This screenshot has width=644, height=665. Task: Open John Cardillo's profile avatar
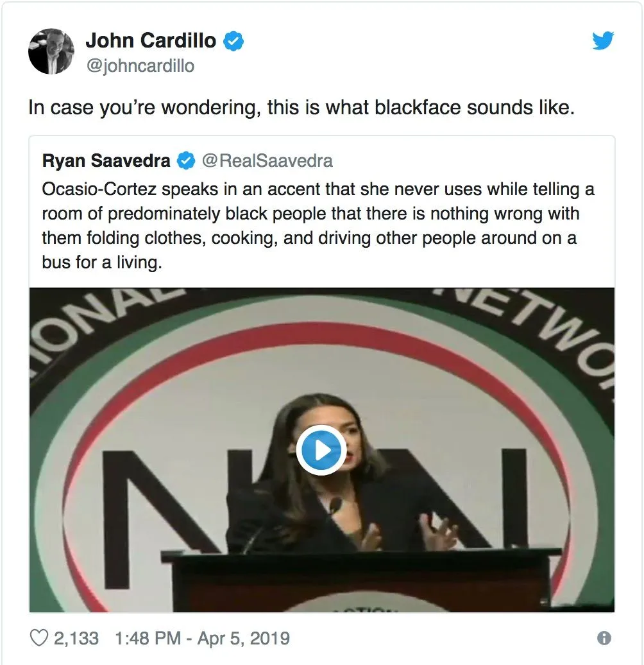pos(51,51)
